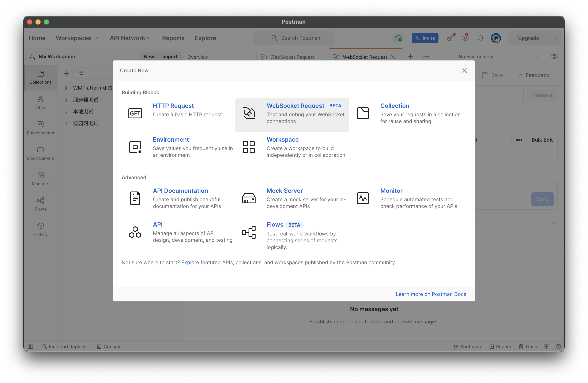Click the Upgrade button
This screenshot has width=588, height=383.
528,38
